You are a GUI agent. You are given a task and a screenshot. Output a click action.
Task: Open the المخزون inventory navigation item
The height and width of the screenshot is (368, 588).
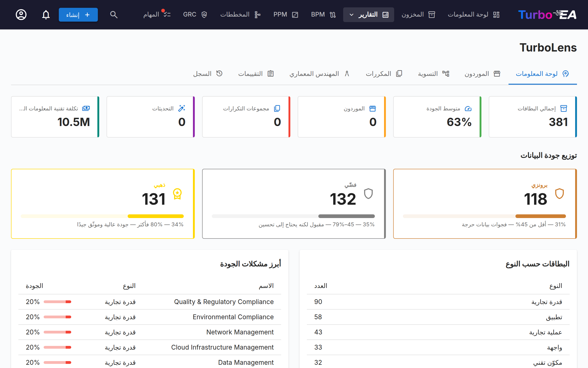[418, 14]
